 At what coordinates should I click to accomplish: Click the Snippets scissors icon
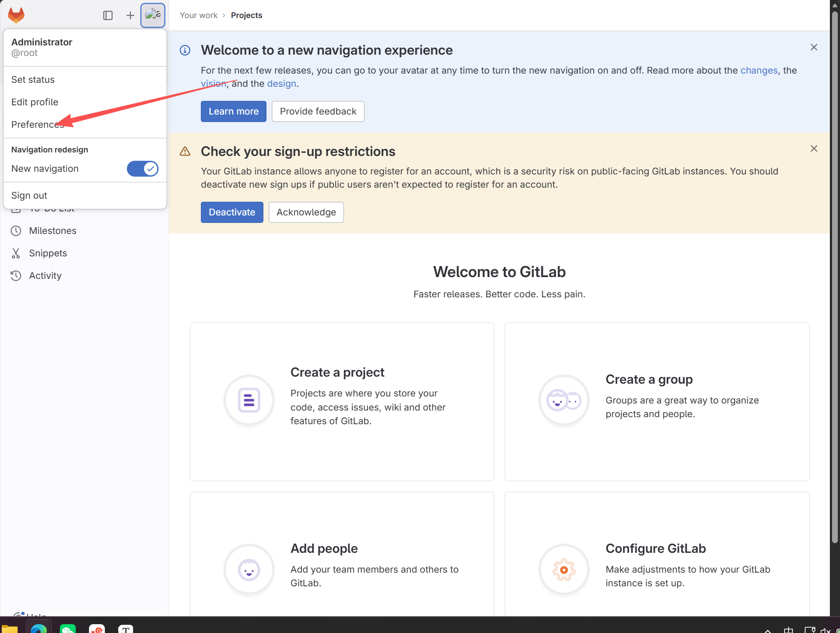tap(16, 253)
